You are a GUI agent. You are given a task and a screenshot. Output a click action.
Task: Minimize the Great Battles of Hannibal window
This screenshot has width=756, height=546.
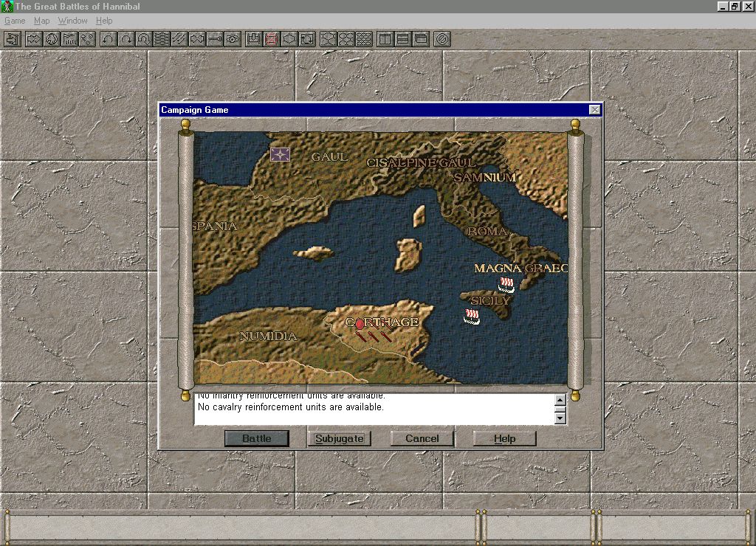722,6
